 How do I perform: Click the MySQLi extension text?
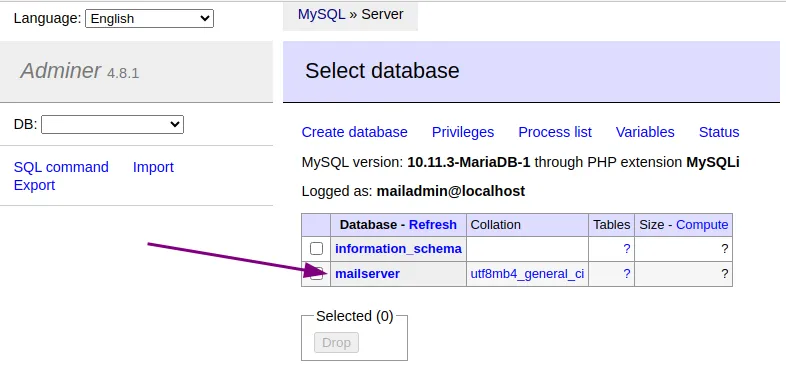click(x=713, y=162)
